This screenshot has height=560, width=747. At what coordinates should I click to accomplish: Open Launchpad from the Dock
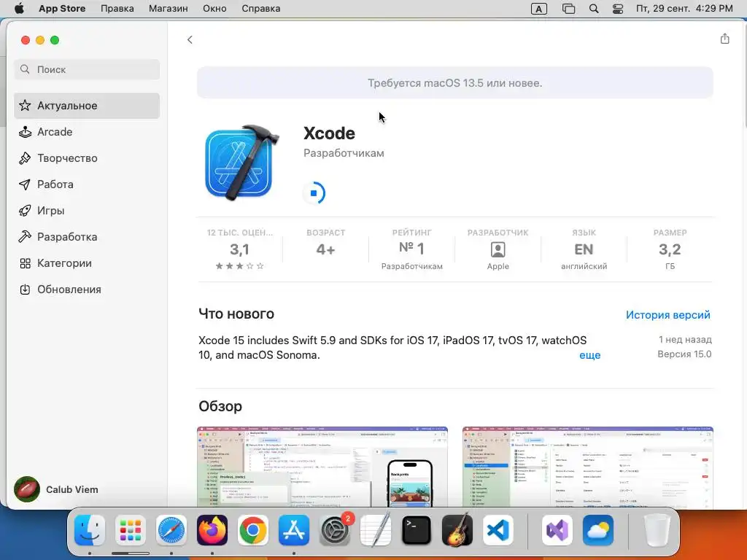pos(130,530)
